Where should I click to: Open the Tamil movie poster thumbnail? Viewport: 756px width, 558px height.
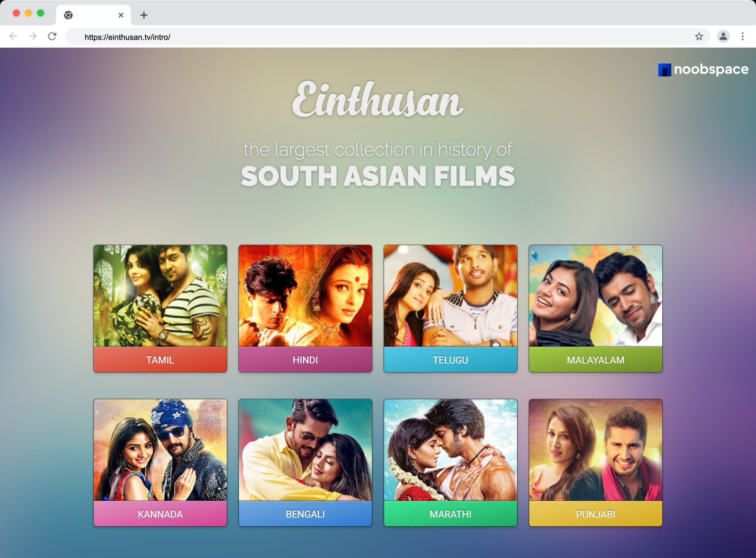coord(160,296)
